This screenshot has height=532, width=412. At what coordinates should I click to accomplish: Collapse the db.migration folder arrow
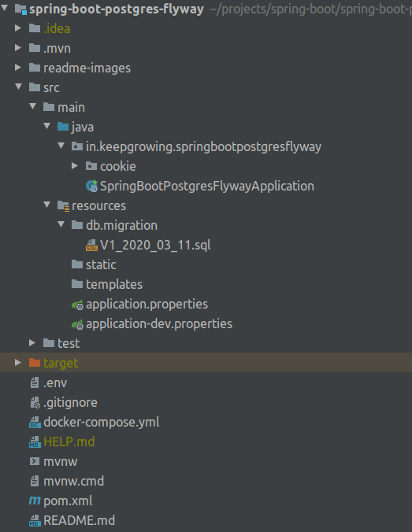click(61, 224)
